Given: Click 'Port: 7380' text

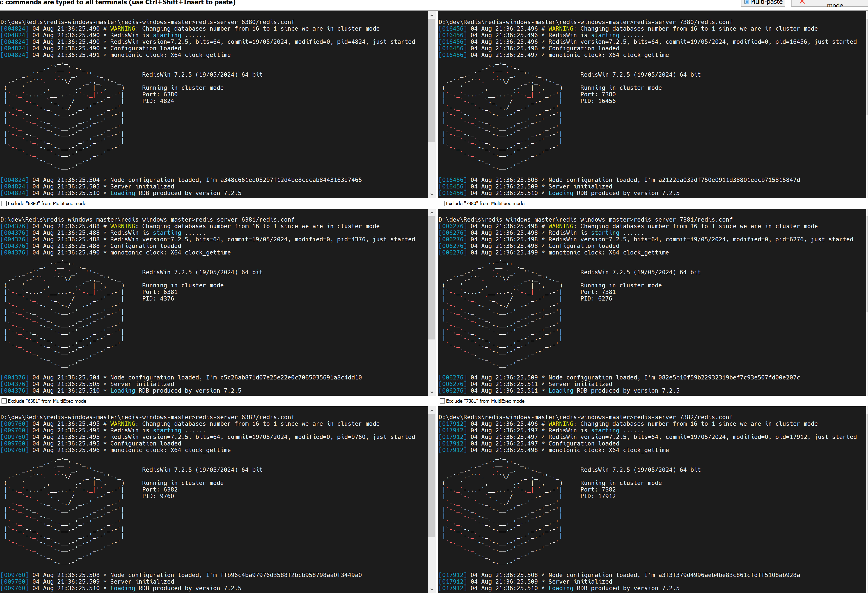Looking at the screenshot, I should pyautogui.click(x=598, y=94).
